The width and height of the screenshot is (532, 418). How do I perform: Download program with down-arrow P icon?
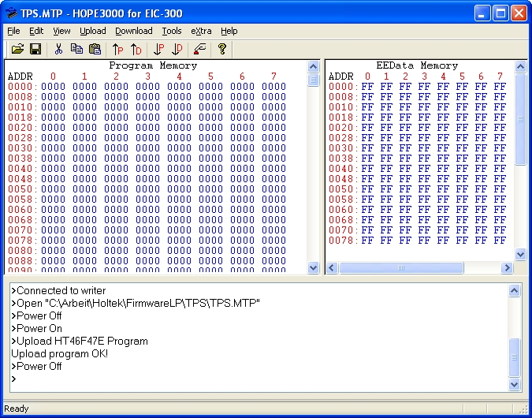(x=158, y=49)
